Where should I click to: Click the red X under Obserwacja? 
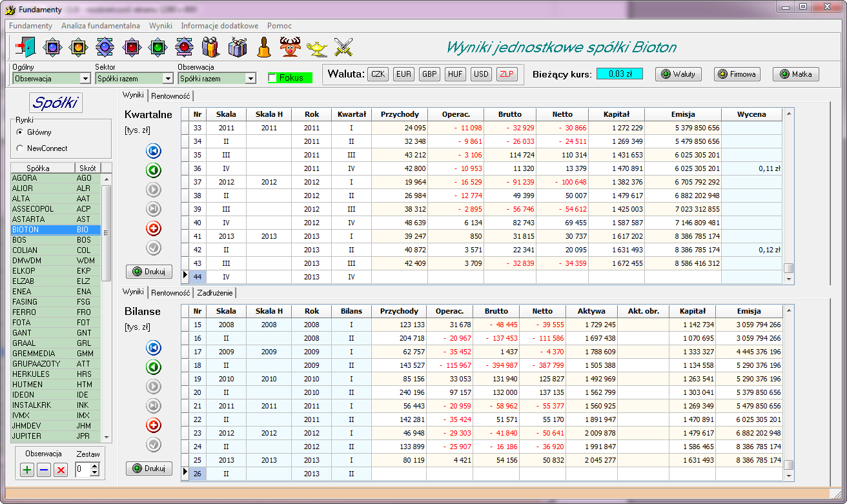[61, 470]
